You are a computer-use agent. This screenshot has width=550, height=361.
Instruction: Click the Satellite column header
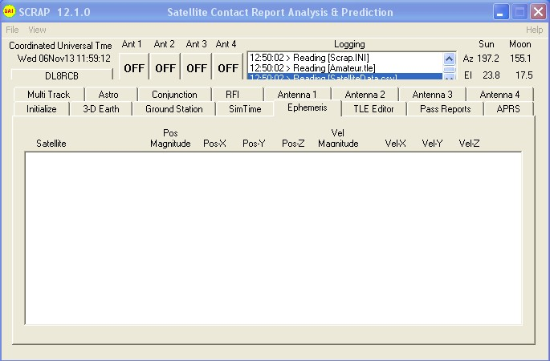click(x=51, y=143)
